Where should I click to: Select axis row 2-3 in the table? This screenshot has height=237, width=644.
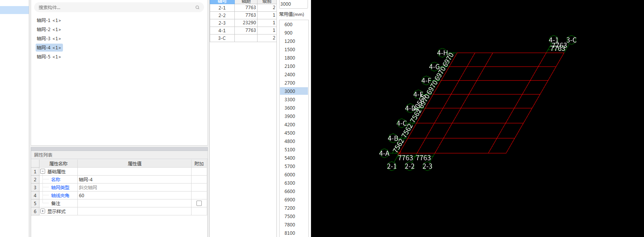click(243, 23)
